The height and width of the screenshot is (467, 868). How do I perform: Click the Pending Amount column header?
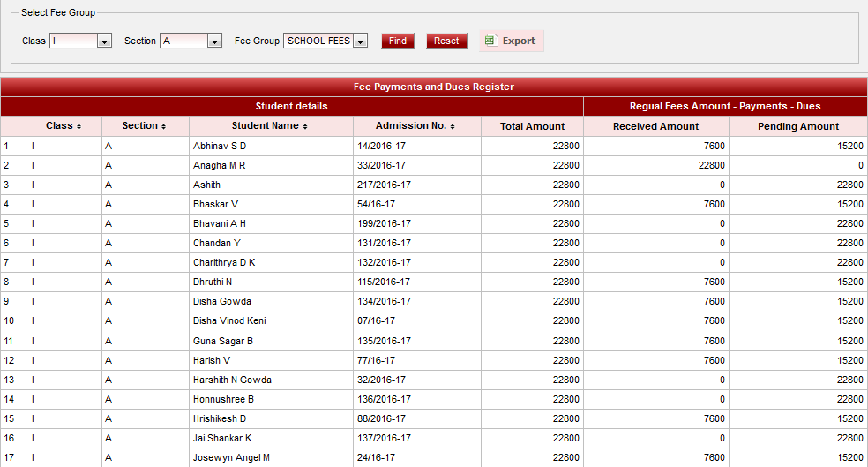797,126
